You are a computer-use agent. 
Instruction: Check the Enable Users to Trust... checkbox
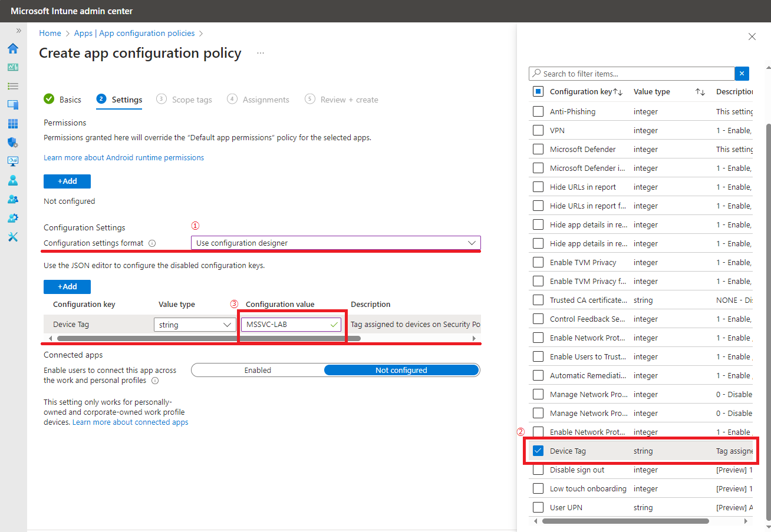click(538, 356)
